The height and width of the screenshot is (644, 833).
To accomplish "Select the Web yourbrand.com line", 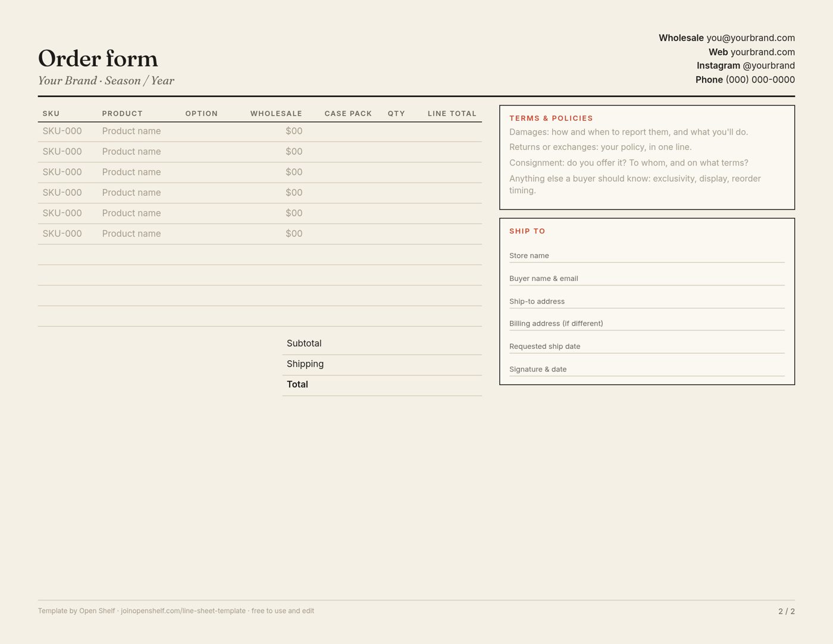I will 751,52.
